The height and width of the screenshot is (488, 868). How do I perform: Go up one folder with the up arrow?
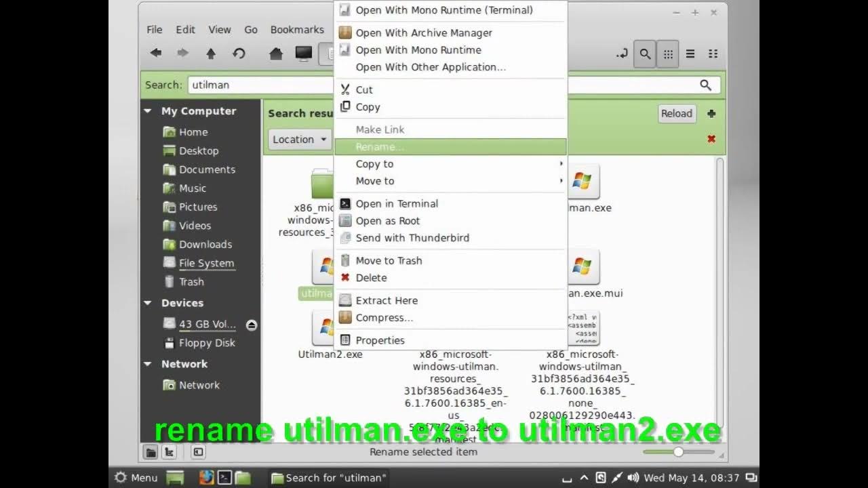point(211,53)
